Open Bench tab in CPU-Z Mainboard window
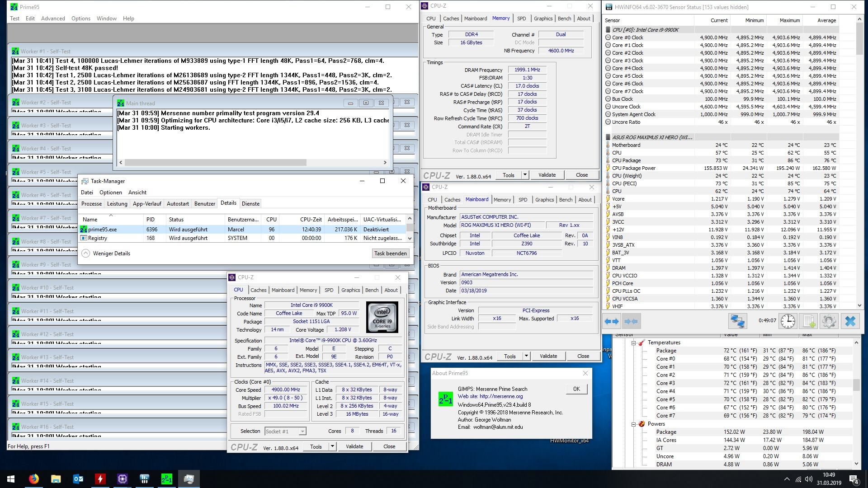Image resolution: width=868 pixels, height=488 pixels. [566, 200]
